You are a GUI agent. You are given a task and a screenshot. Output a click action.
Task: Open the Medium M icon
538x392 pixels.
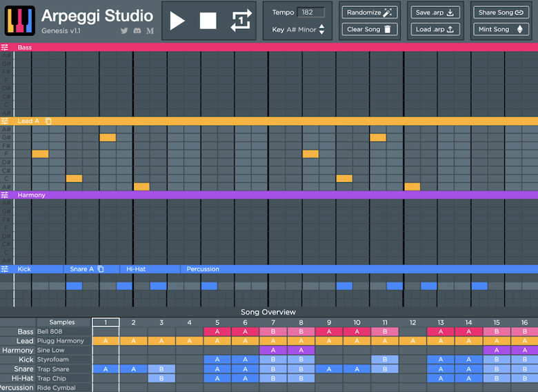pos(150,31)
